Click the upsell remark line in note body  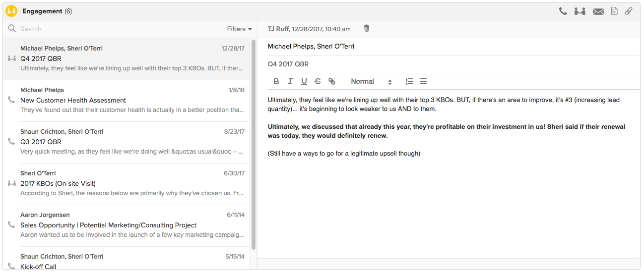point(344,154)
